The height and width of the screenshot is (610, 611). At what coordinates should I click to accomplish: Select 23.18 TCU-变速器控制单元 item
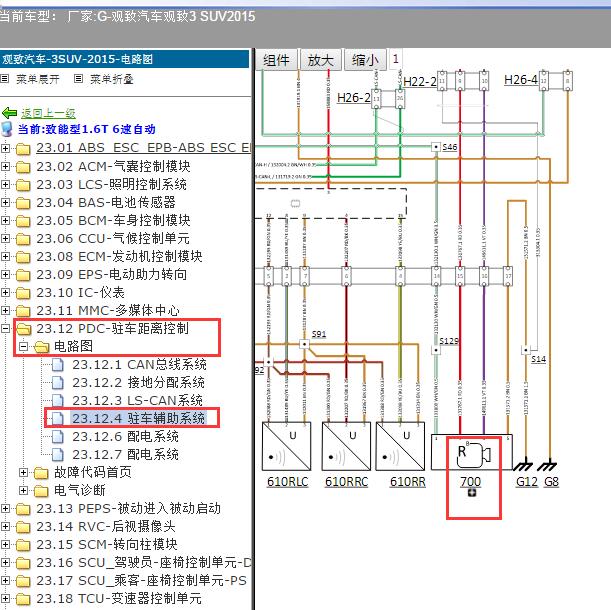[x=119, y=598]
